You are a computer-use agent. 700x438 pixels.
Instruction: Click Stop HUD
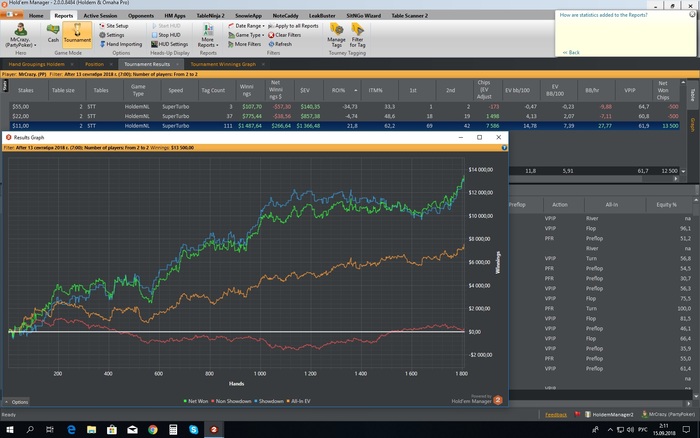(166, 35)
